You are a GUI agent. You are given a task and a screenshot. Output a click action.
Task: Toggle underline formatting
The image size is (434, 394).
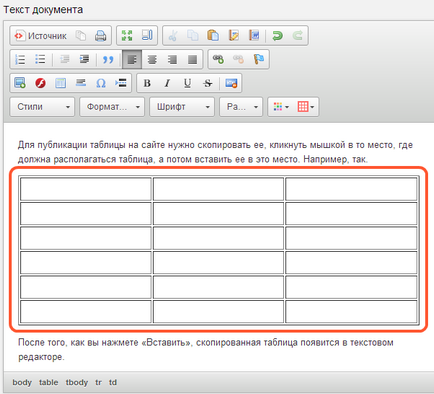click(x=187, y=83)
